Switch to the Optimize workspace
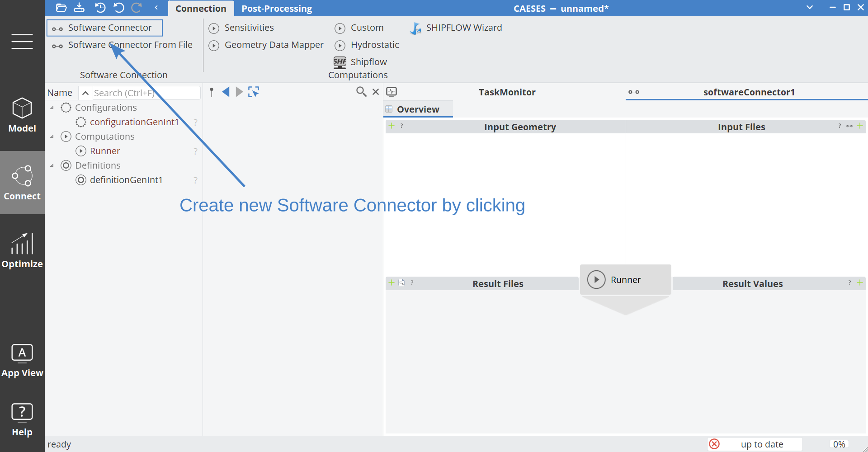 [x=22, y=251]
